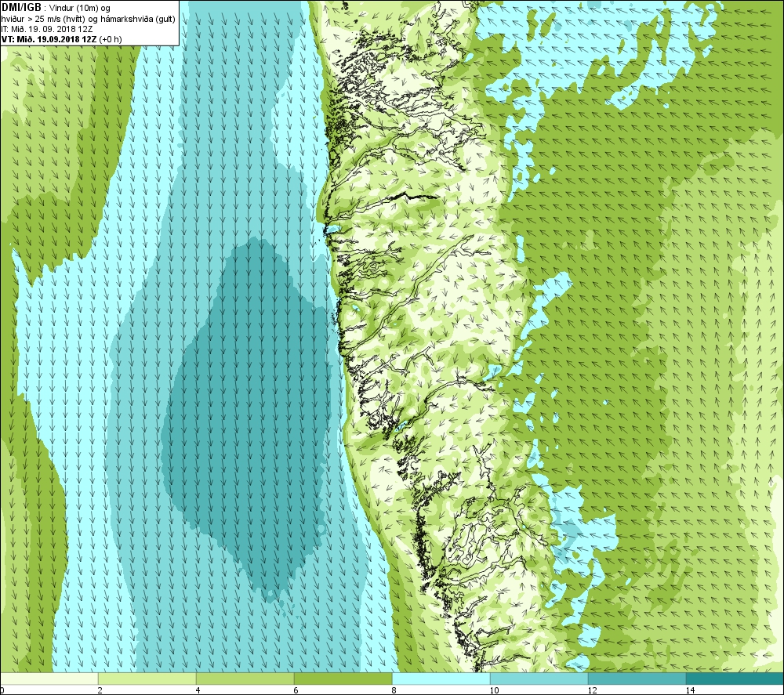Viewport: 784px width, 695px height.
Task: Click legend scale label '6'
Action: pyautogui.click(x=296, y=690)
